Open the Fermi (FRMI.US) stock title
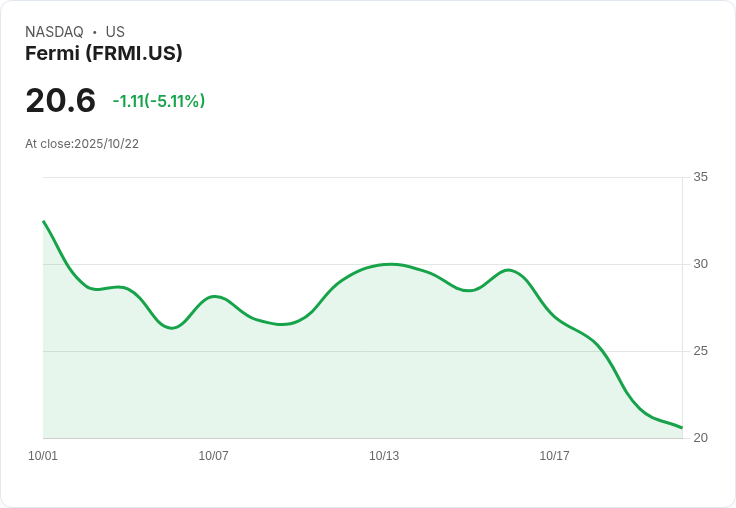Screen dimensions: 736x508 104,54
